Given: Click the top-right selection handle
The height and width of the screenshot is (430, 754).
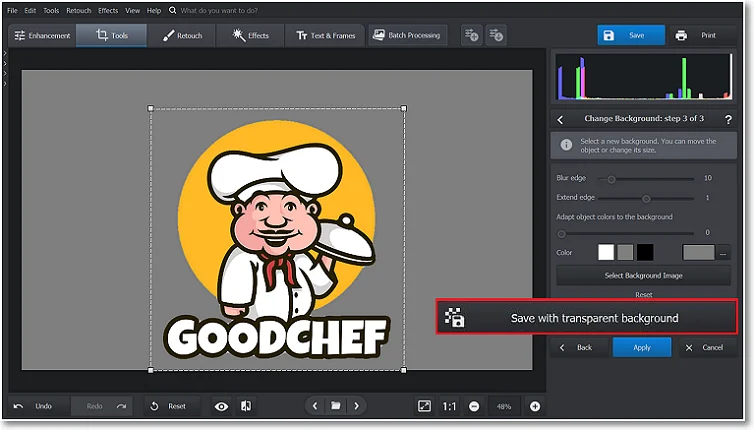Looking at the screenshot, I should coord(403,109).
